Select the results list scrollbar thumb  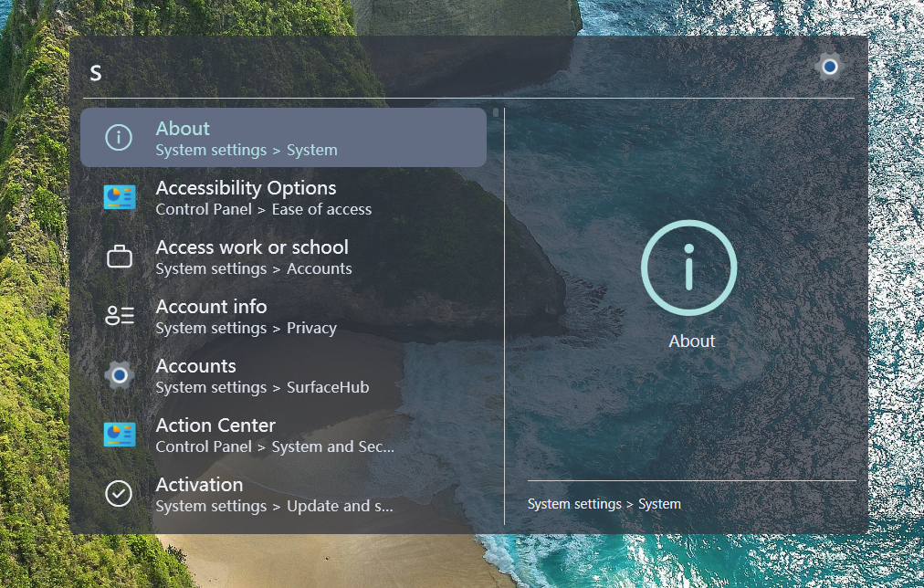pos(496,112)
